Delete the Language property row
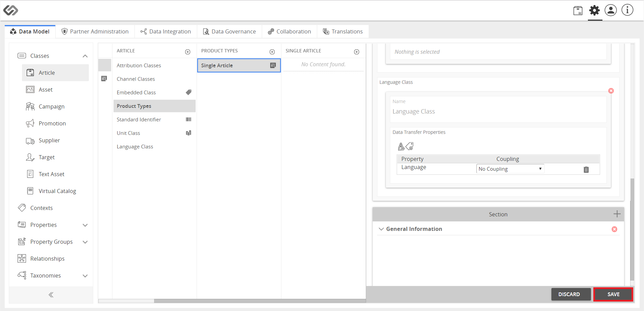The width and height of the screenshot is (644, 311). (586, 169)
